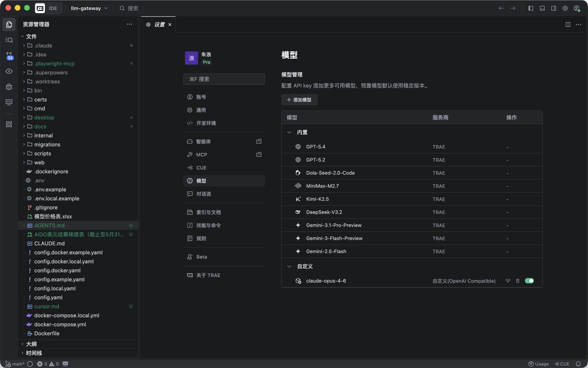Image resolution: width=588 pixels, height=368 pixels.
Task: Open the CUE settings section
Action: (x=224, y=168)
